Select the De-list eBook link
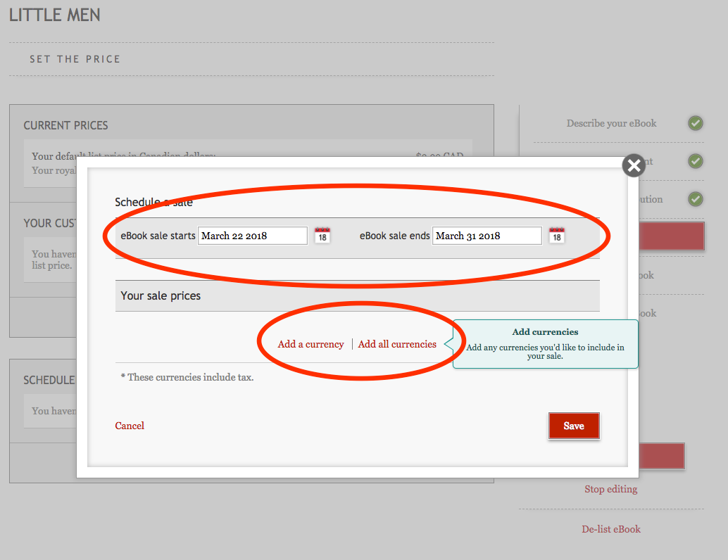728x560 pixels. click(610, 529)
